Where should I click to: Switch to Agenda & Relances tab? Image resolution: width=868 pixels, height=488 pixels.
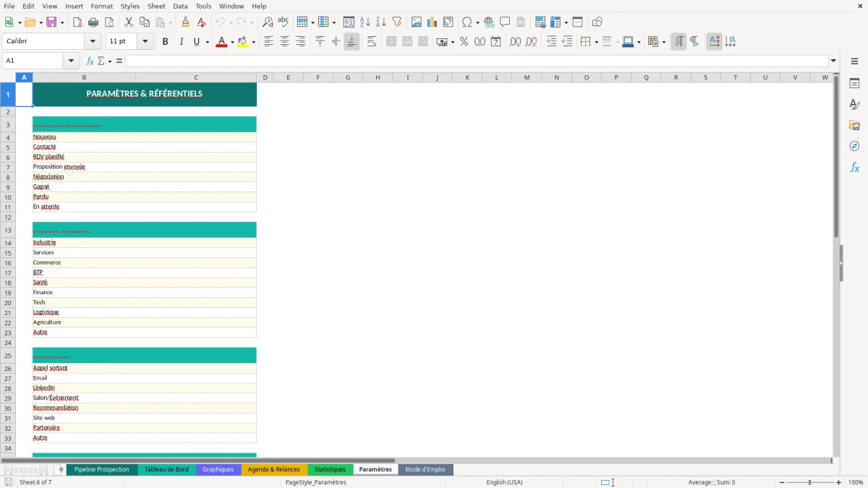click(x=273, y=469)
